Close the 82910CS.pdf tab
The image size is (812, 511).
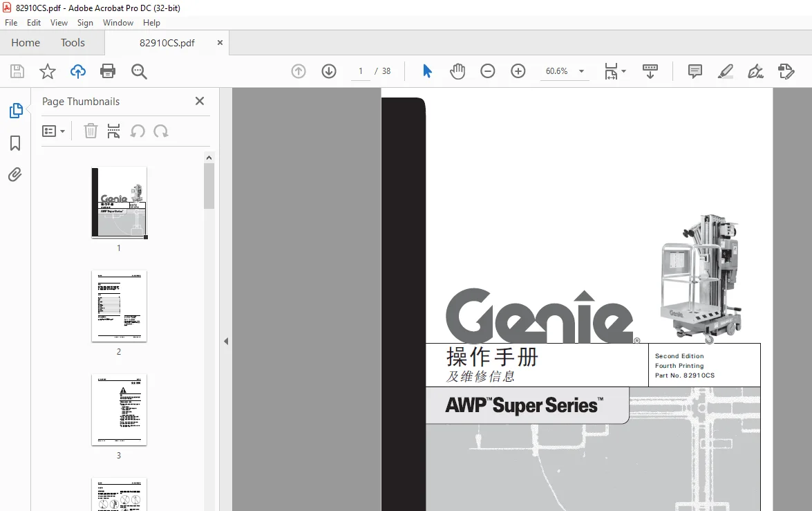coord(220,42)
